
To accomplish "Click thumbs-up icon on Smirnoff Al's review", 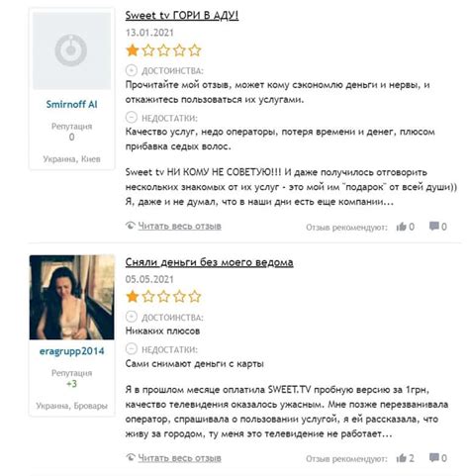I will pos(401,227).
